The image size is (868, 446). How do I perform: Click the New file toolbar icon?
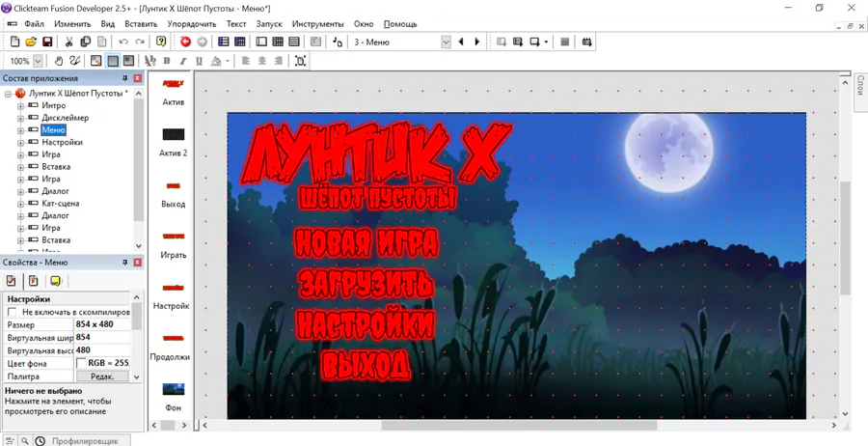[14, 42]
